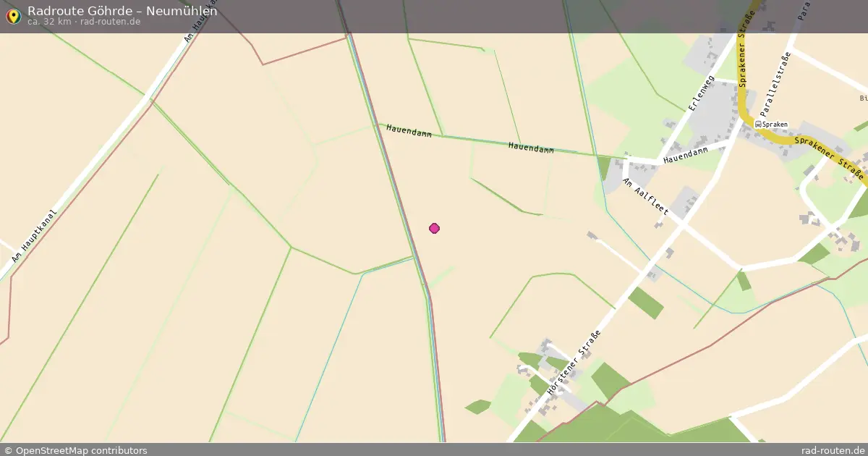Click the 'ca. 32 km · rad-routen.de' subtitle
The height and width of the screenshot is (456, 868).
click(84, 22)
